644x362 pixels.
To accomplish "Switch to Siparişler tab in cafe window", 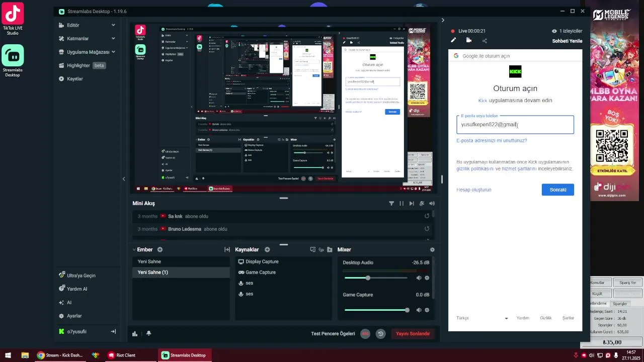I will pyautogui.click(x=620, y=304).
